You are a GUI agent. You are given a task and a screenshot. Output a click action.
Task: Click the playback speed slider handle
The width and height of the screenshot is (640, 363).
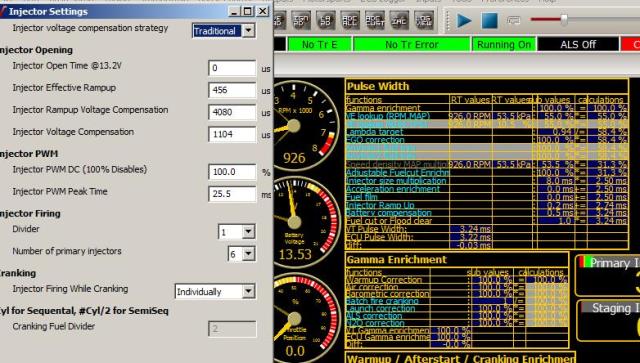tap(564, 19)
